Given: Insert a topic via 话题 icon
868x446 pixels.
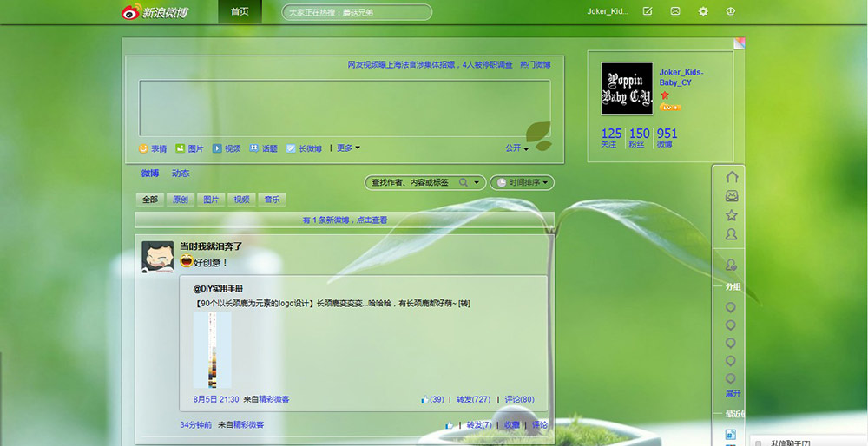Looking at the screenshot, I should coord(253,148).
